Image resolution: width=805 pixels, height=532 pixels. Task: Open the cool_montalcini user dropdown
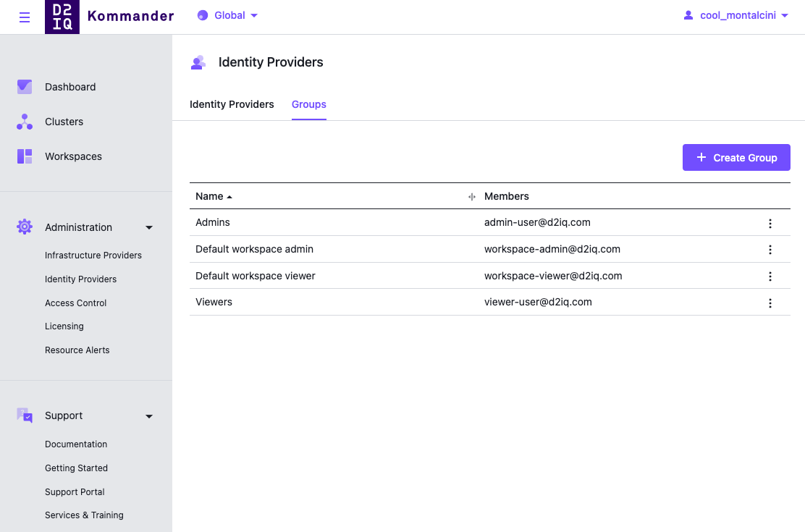[x=736, y=15]
